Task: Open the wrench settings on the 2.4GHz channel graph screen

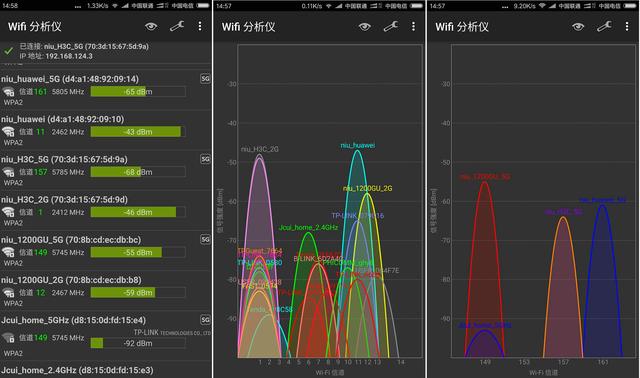Action: coord(391,27)
